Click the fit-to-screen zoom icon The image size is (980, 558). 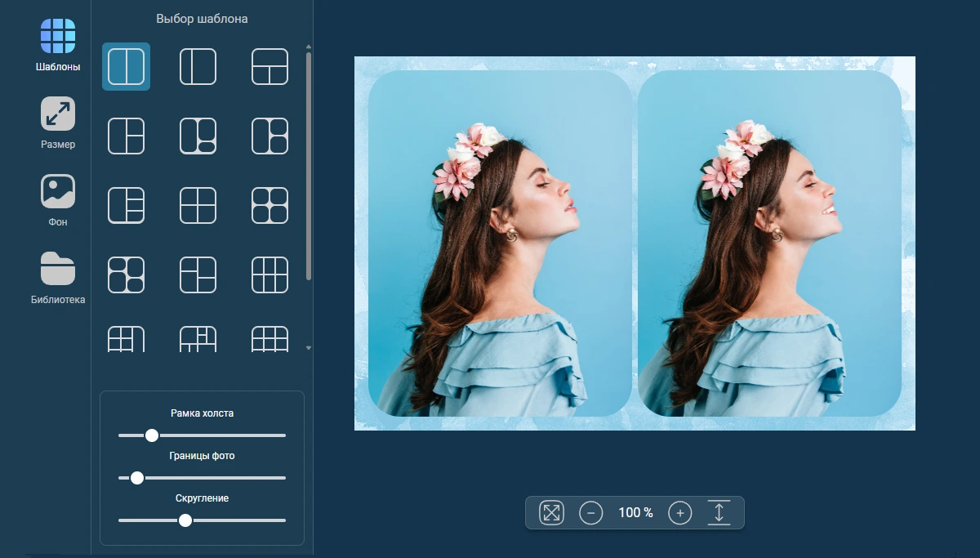(552, 513)
